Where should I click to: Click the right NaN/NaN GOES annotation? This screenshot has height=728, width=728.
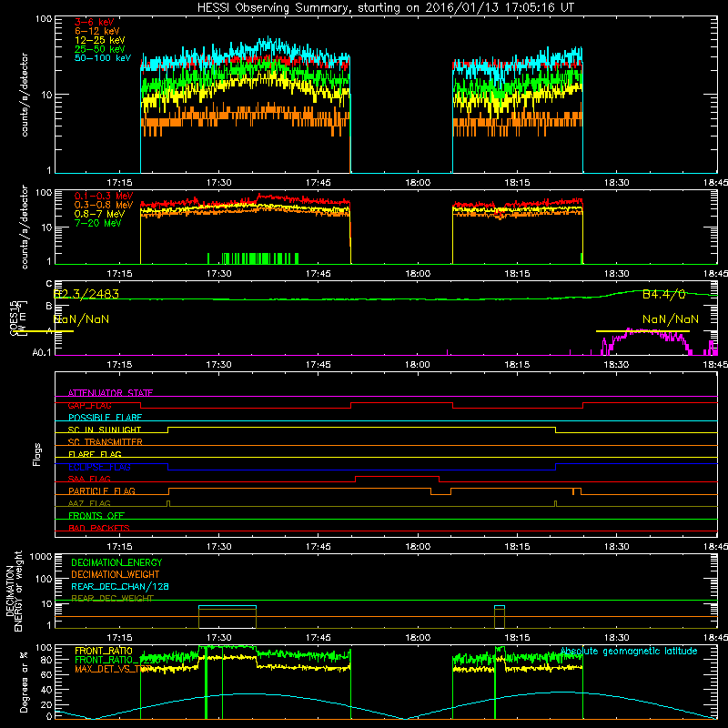671,319
